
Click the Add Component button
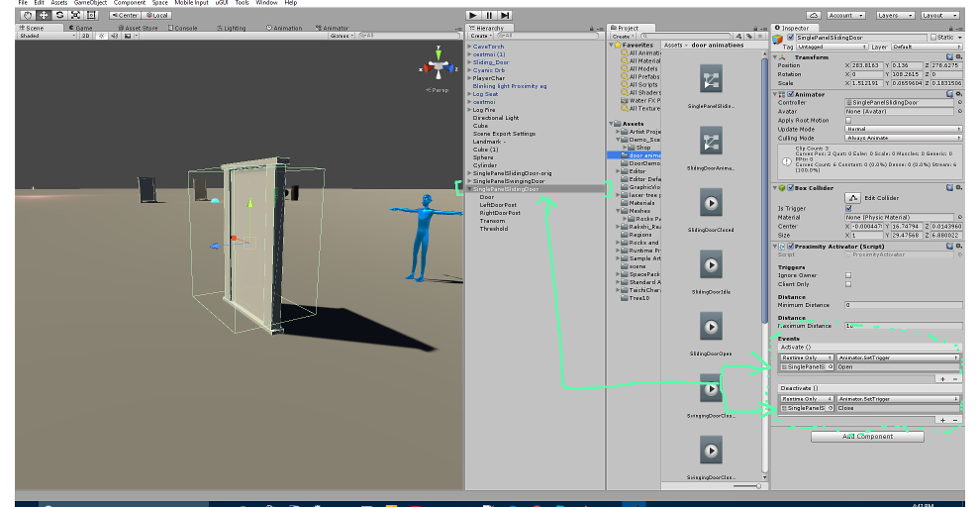tap(867, 437)
